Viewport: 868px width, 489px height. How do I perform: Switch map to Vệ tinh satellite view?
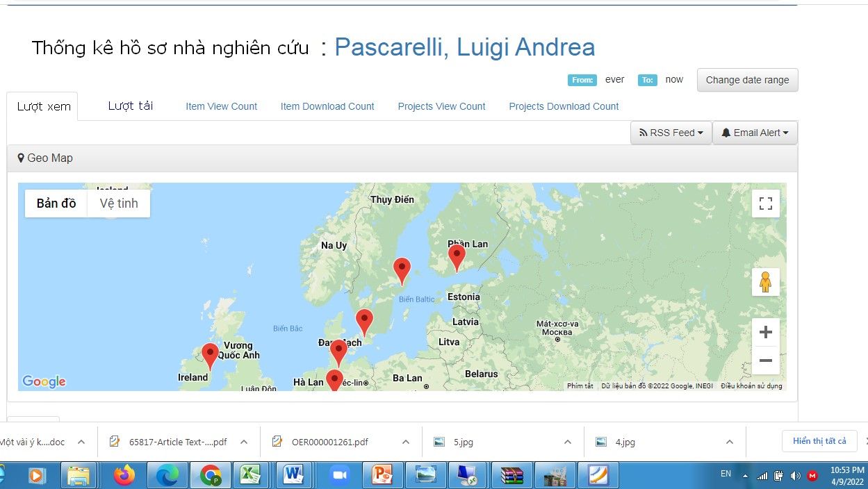(x=119, y=204)
